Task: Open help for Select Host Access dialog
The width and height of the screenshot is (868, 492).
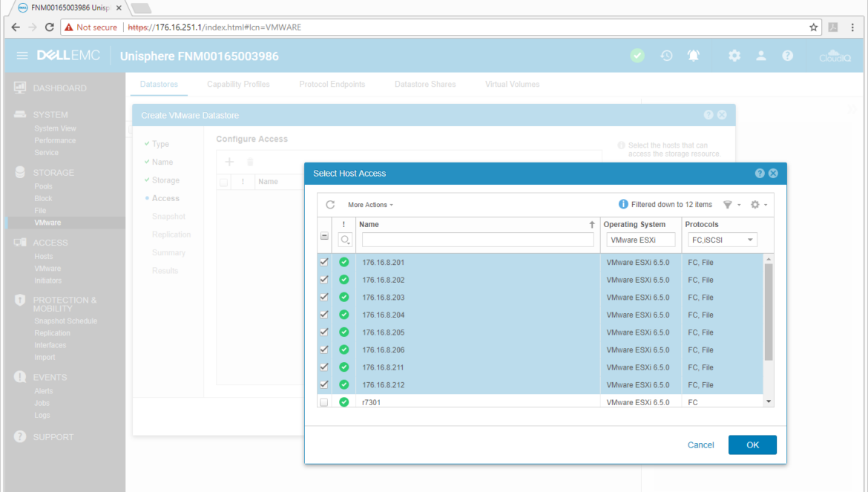Action: (760, 173)
